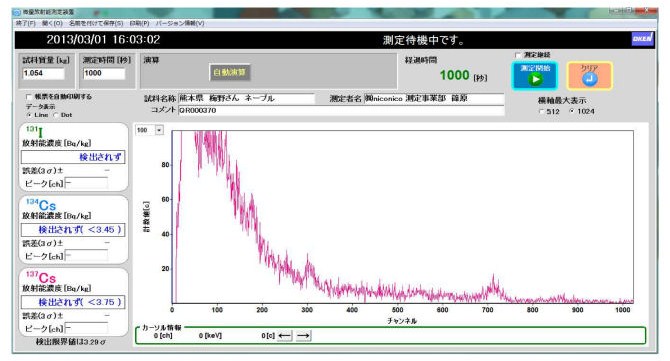Image resolution: width=670 pixels, height=361 pixels.
Task: Click the 自動演算 button
Action: click(x=229, y=73)
